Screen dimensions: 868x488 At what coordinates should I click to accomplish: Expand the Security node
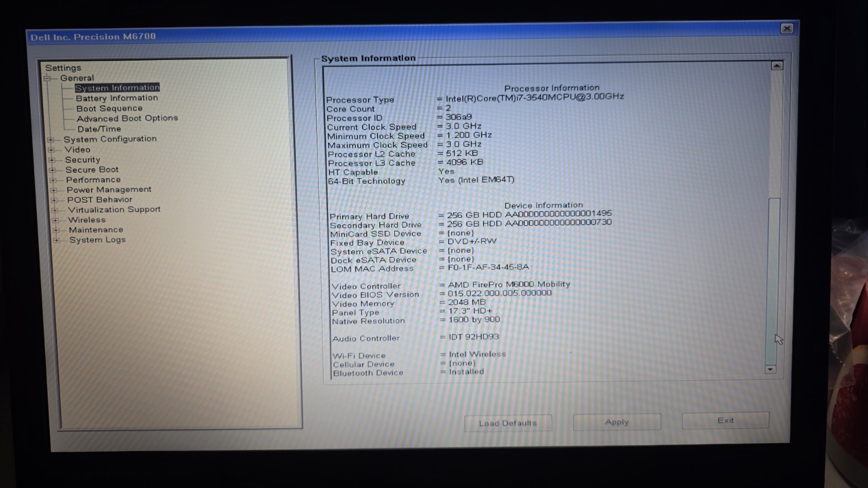(x=52, y=160)
